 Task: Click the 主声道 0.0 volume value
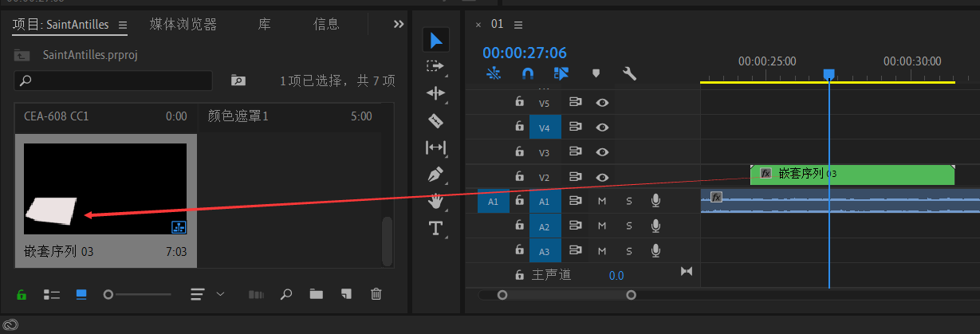(x=616, y=275)
